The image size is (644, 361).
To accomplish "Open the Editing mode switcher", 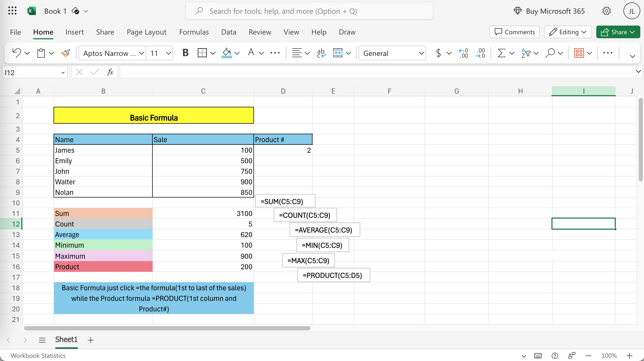I will [568, 32].
